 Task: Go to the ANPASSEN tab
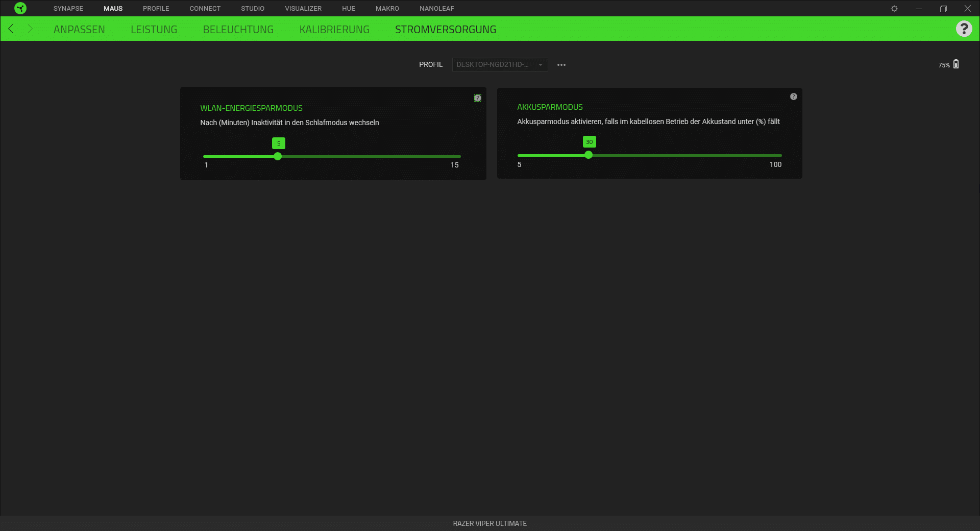[x=79, y=30]
